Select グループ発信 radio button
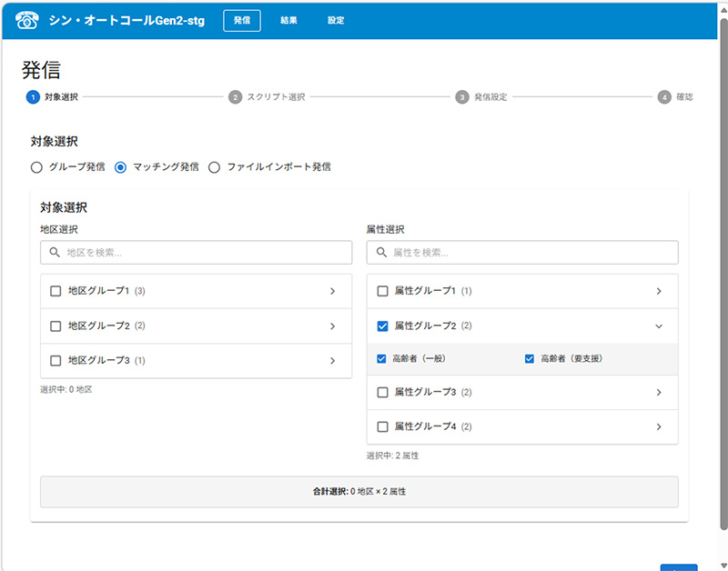728x571 pixels. [x=36, y=167]
